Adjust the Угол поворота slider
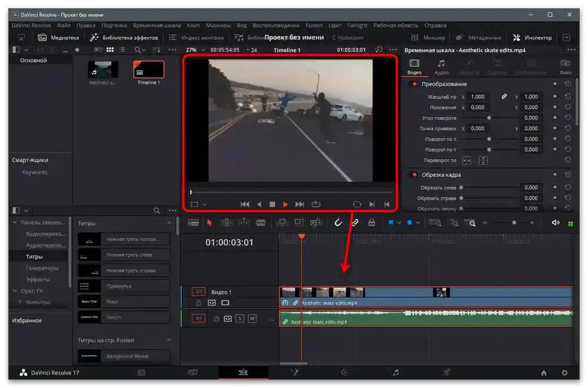The height and width of the screenshot is (388, 588). click(x=489, y=118)
